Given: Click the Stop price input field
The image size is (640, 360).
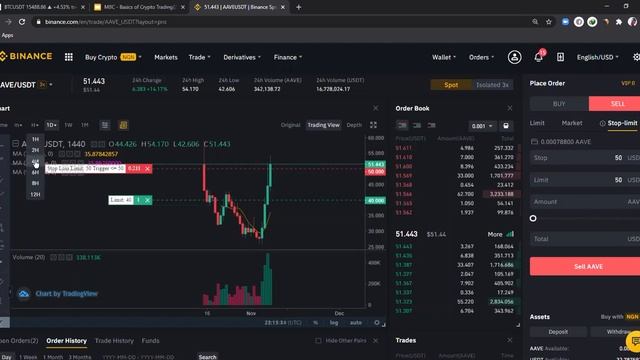Looking at the screenshot, I should tap(585, 158).
